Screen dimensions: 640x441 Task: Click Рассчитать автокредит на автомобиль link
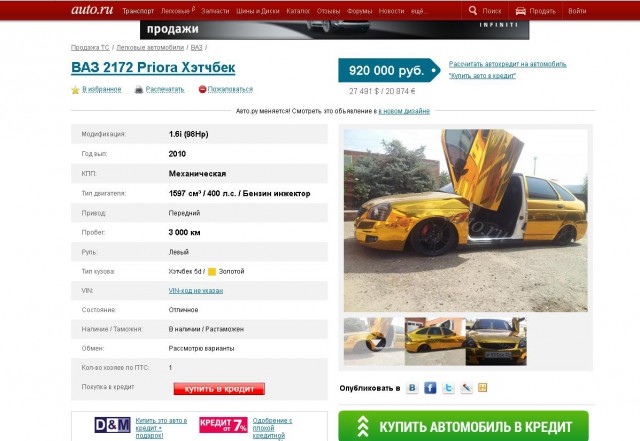[x=507, y=64]
